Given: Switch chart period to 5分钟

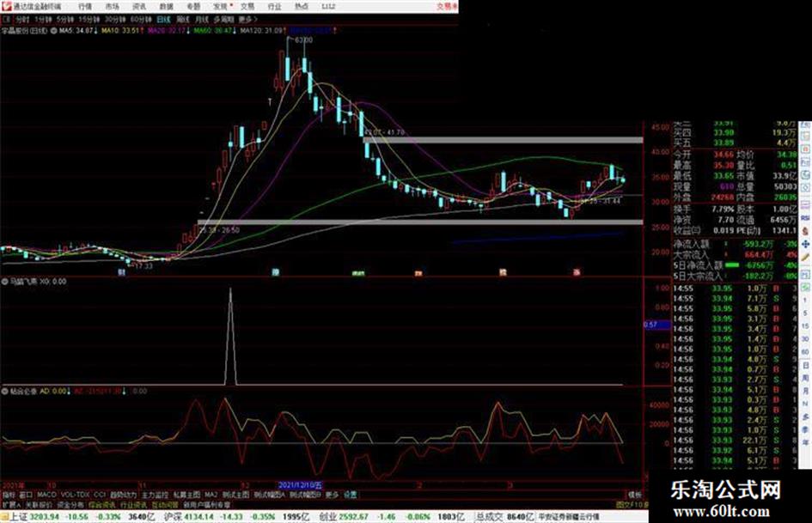Looking at the screenshot, I should click(x=64, y=19).
